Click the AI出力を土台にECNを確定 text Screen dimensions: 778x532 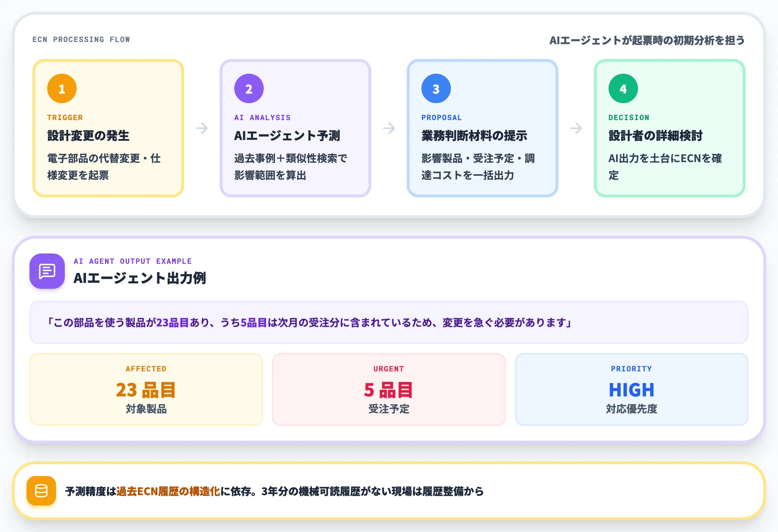coord(665,167)
